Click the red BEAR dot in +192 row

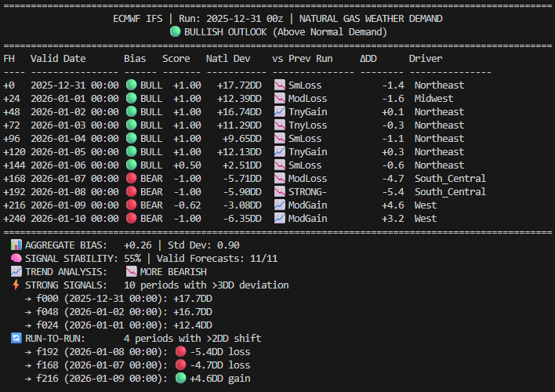pos(132,191)
